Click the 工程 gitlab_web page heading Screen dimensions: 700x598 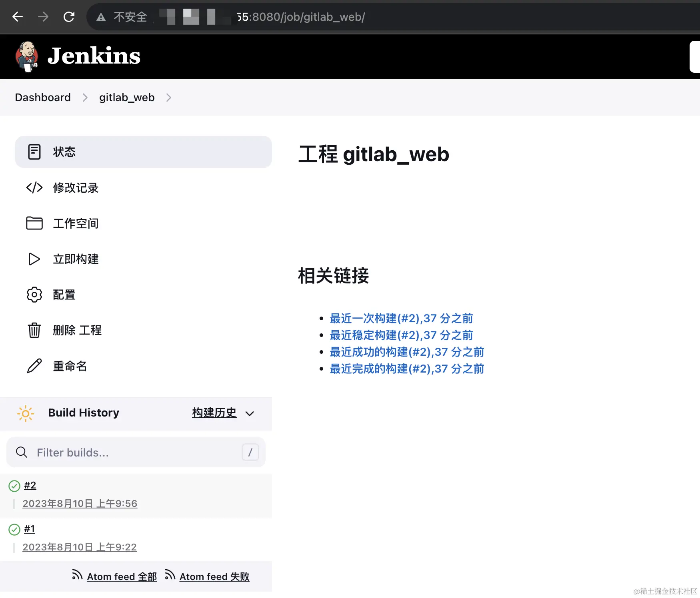click(x=374, y=154)
